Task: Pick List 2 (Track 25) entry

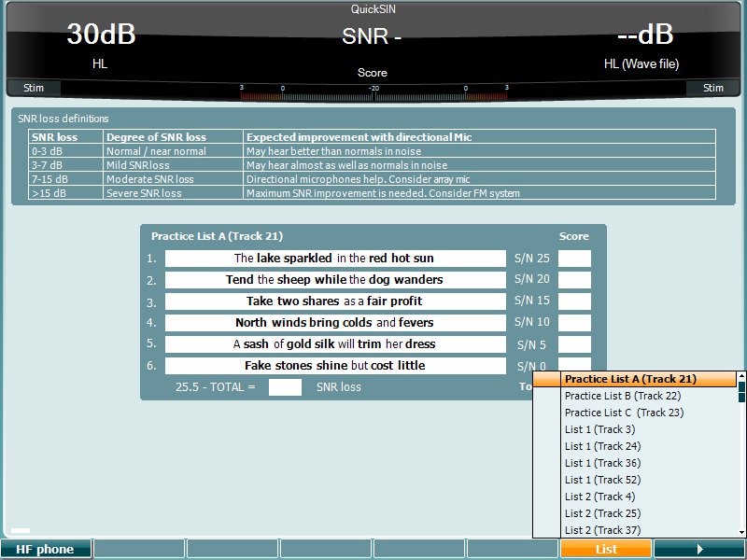Action: [635, 513]
